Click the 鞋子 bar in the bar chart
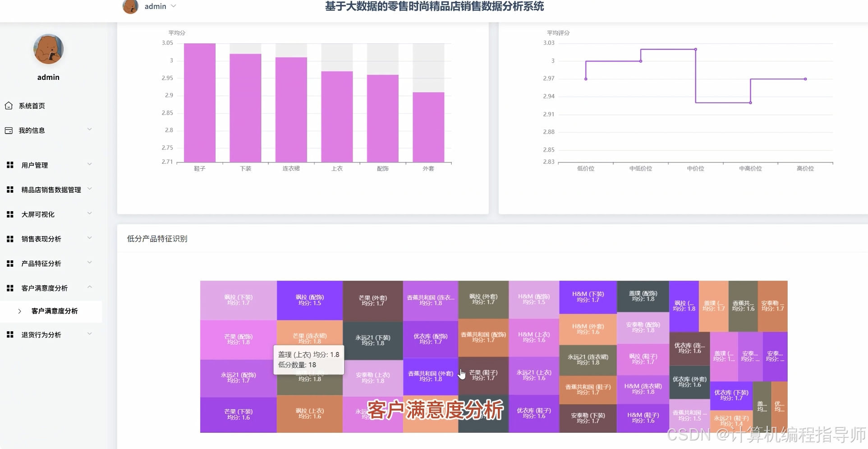This screenshot has width=868, height=449. click(x=200, y=102)
